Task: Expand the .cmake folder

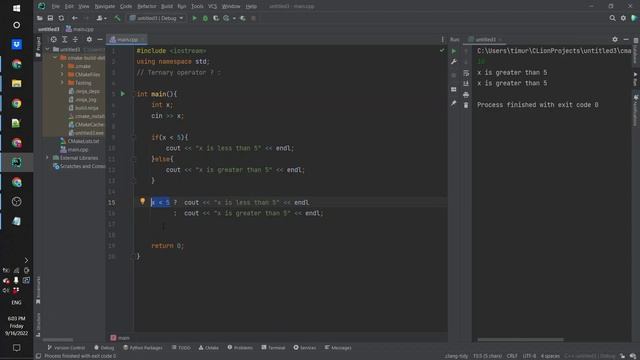Action: [x=62, y=66]
